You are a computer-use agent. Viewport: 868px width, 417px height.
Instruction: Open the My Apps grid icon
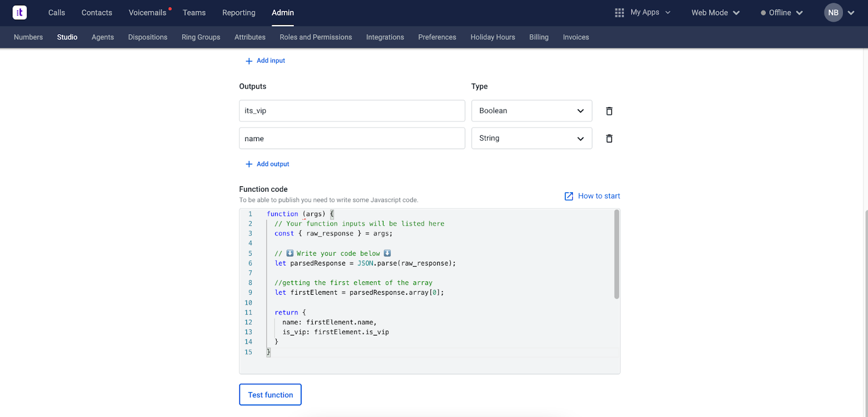(x=619, y=12)
